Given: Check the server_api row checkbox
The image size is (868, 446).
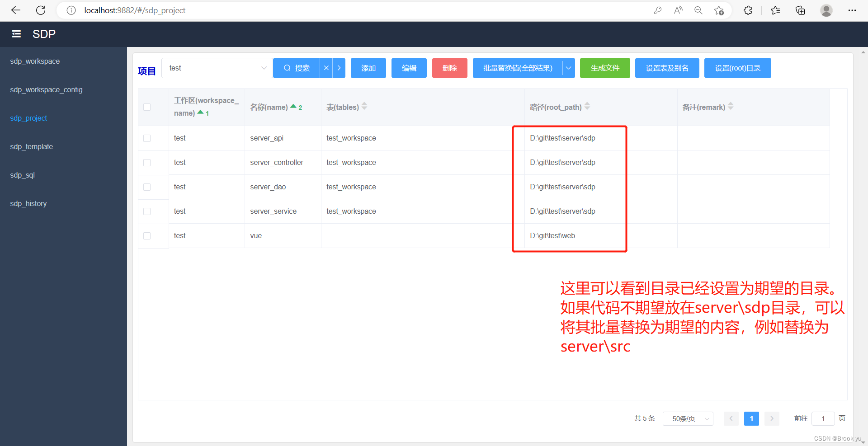Looking at the screenshot, I should 147,138.
